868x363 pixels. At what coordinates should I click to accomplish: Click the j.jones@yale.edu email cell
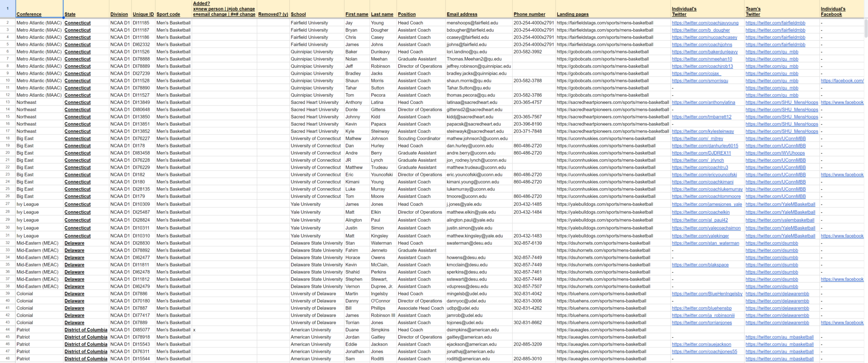(x=479, y=204)
